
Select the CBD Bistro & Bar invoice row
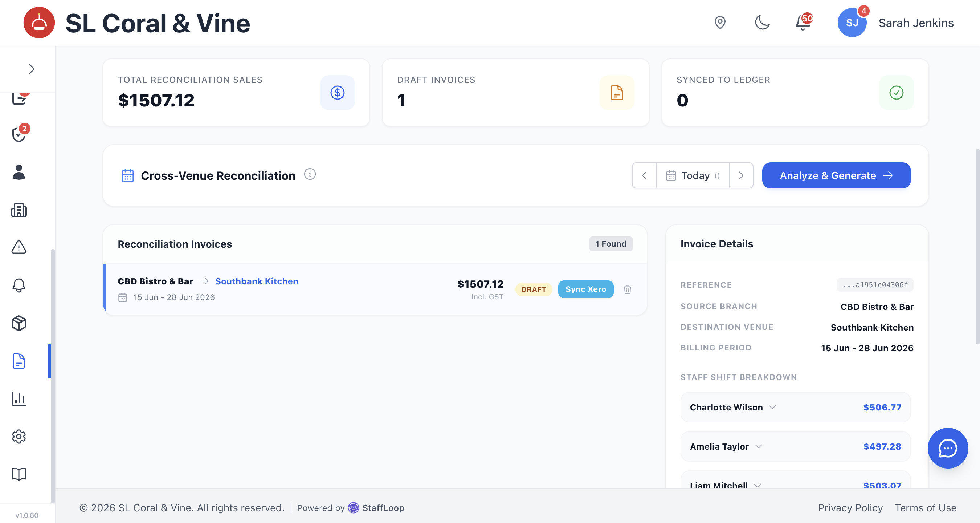[375, 289]
